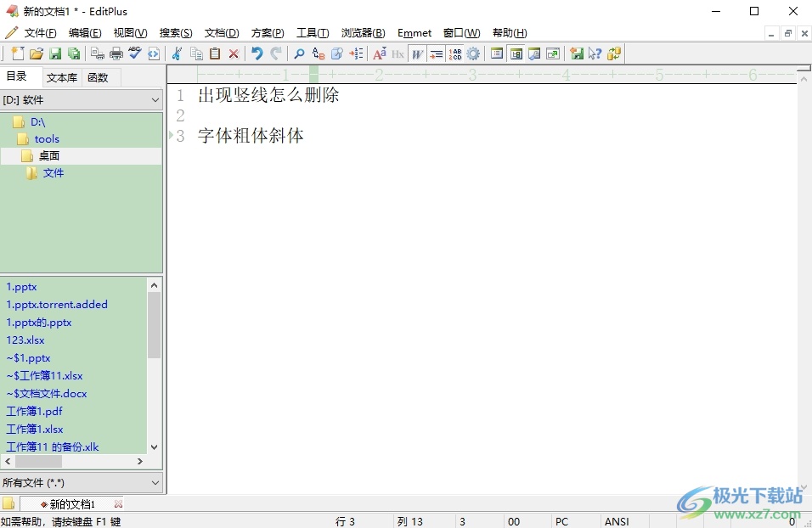This screenshot has width=812, height=528.
Task: Click file list vertical scrollbar thumb
Action: (x=154, y=325)
